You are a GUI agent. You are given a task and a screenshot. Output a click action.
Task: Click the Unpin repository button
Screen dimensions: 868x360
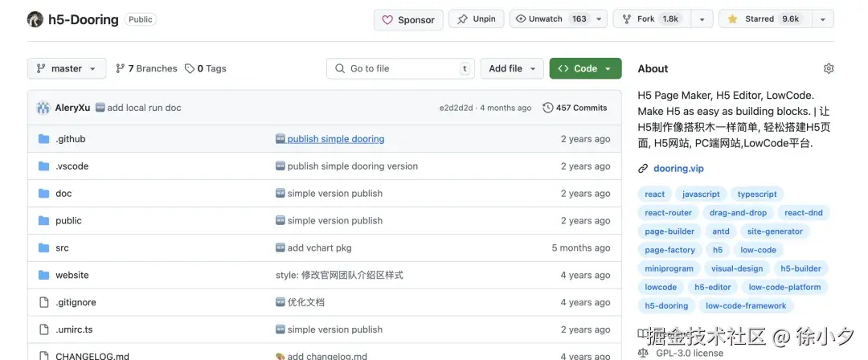click(477, 19)
